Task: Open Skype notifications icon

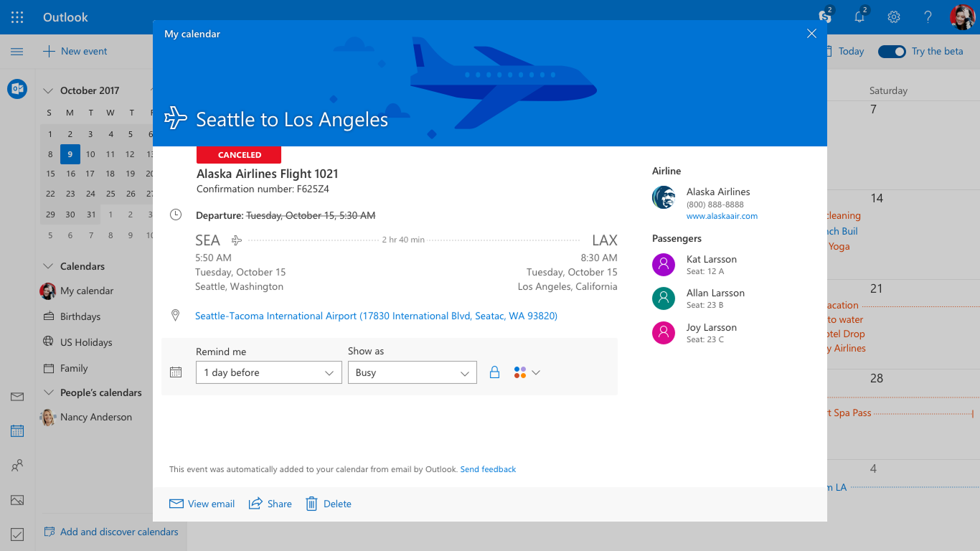Action: click(x=826, y=16)
